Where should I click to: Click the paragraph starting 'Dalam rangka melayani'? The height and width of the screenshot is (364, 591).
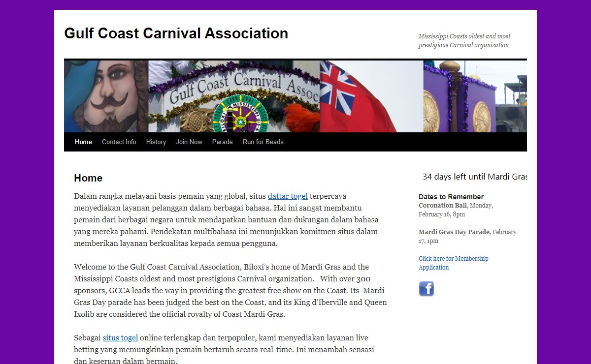[227, 219]
